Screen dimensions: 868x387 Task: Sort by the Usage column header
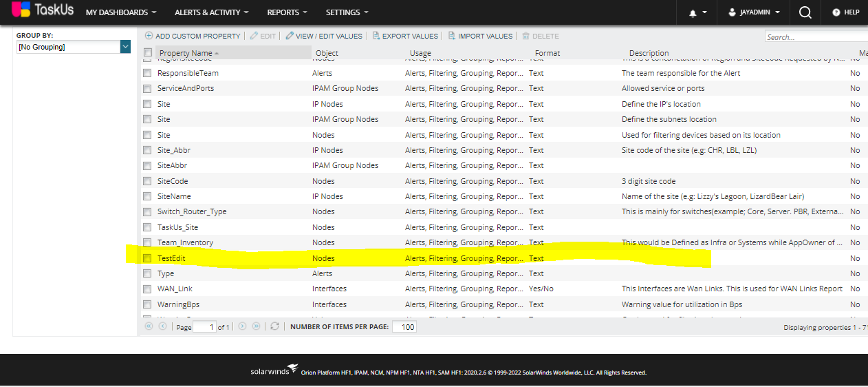tap(420, 53)
